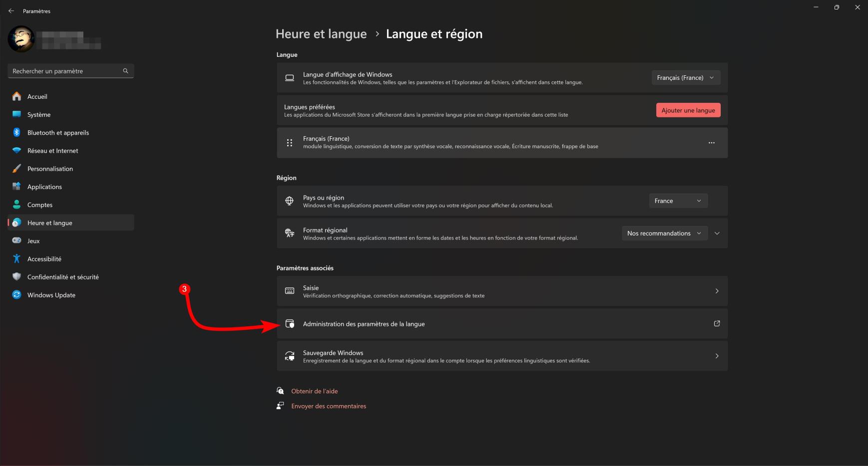The width and height of the screenshot is (868, 466).
Task: Go to Système in the sidebar
Action: pos(39,115)
